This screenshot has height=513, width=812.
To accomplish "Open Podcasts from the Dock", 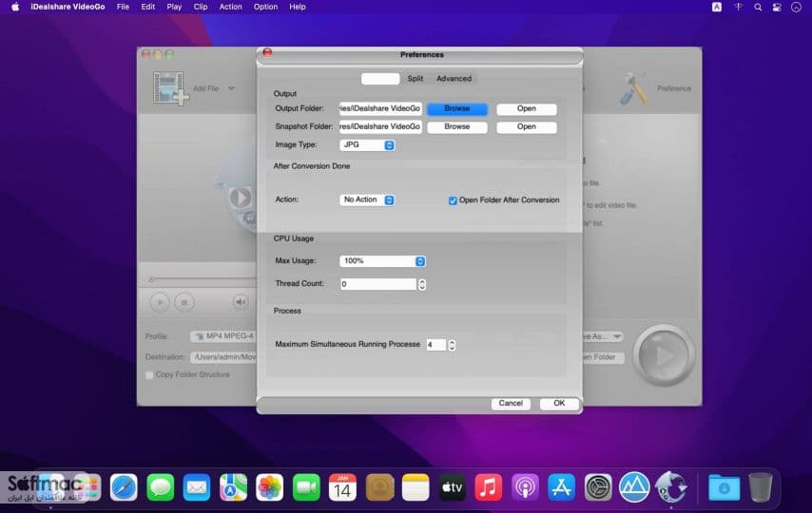I will click(525, 487).
